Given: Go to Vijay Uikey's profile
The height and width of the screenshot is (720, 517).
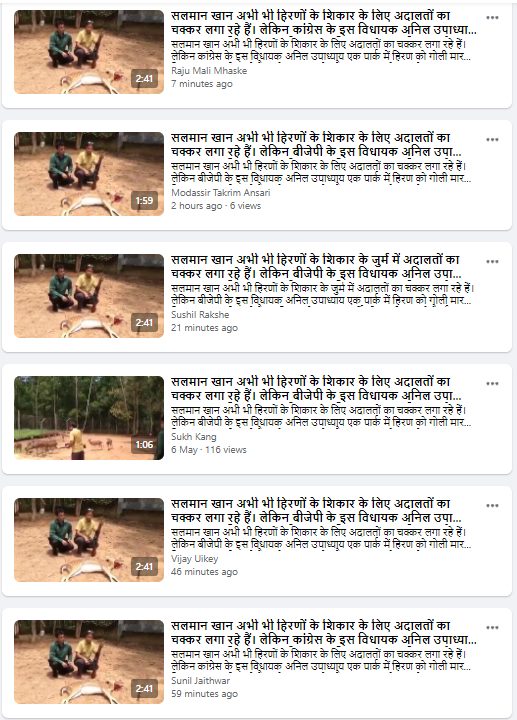Looking at the screenshot, I should pyautogui.click(x=194, y=559).
